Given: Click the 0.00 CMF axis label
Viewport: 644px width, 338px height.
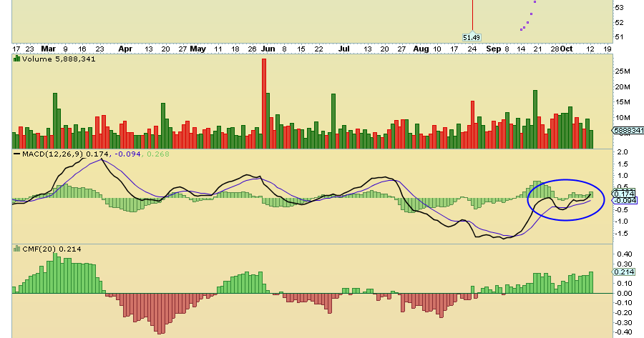Looking at the screenshot, I should (625, 293).
